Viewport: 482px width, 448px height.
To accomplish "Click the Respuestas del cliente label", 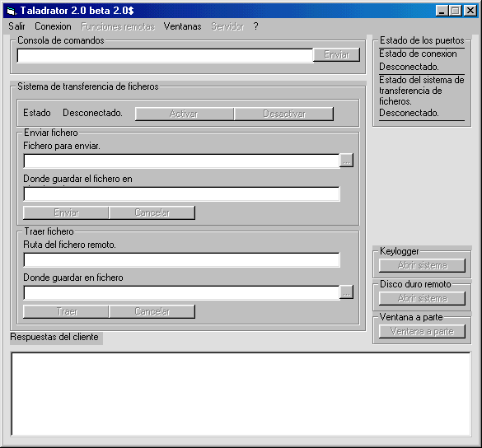I will 54,337.
